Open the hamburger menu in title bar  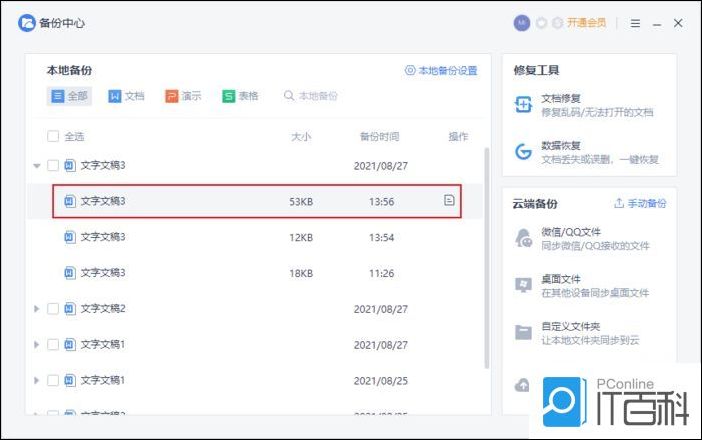[x=635, y=23]
